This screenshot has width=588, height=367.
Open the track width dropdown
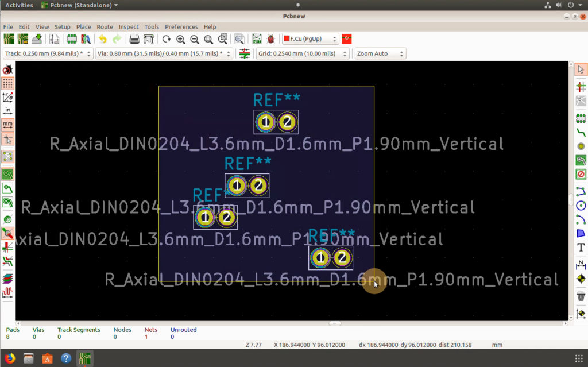pyautogui.click(x=48, y=53)
